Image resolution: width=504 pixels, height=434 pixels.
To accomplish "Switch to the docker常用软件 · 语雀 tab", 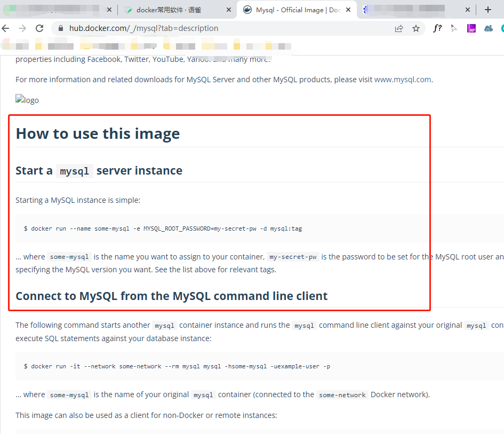I will [x=178, y=10].
